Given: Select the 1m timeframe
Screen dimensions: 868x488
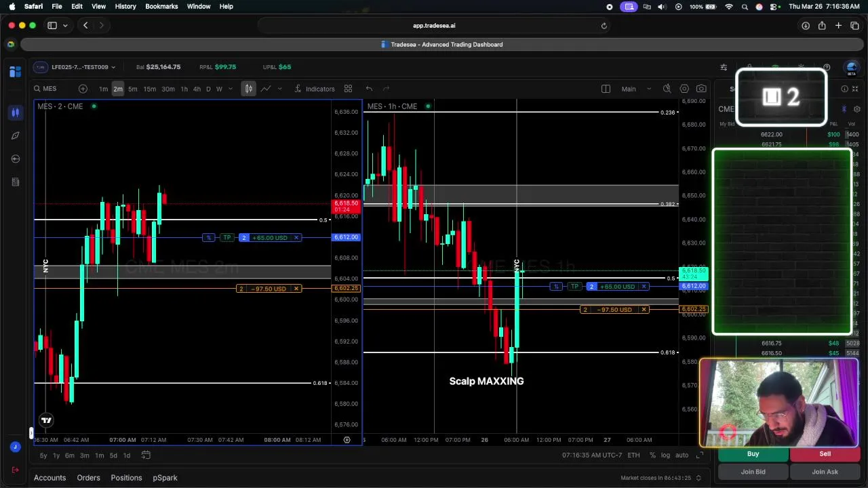Looking at the screenshot, I should tap(103, 89).
